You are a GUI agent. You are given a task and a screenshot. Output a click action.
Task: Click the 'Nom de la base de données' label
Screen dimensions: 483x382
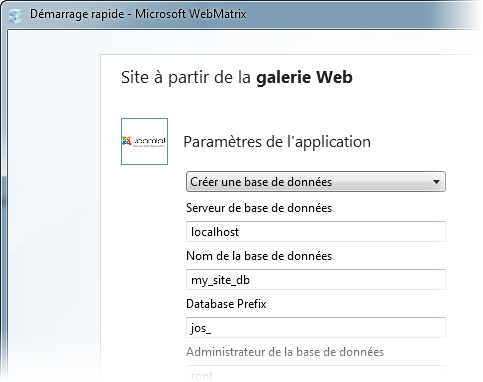259,256
